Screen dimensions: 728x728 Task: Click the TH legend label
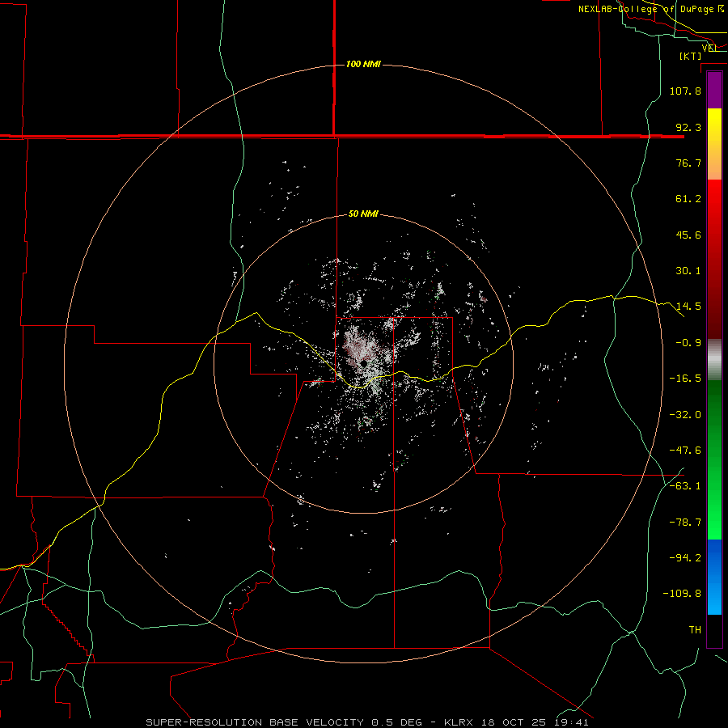[695, 630]
